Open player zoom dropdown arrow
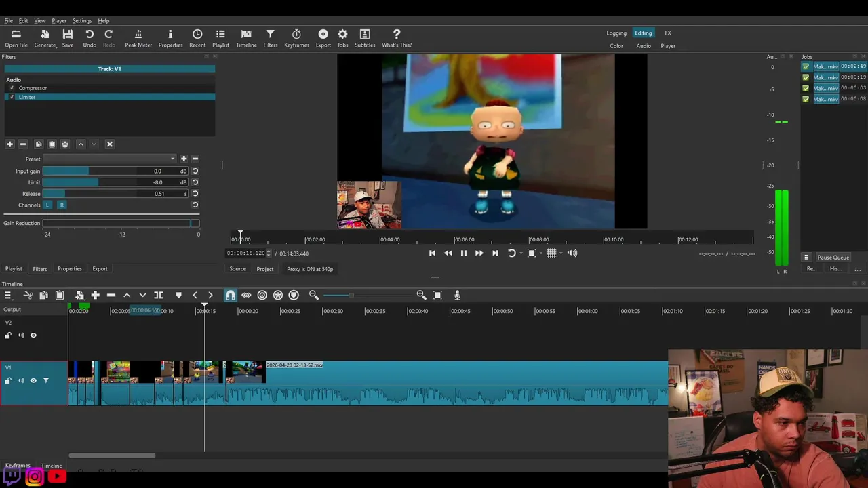 [x=540, y=253]
